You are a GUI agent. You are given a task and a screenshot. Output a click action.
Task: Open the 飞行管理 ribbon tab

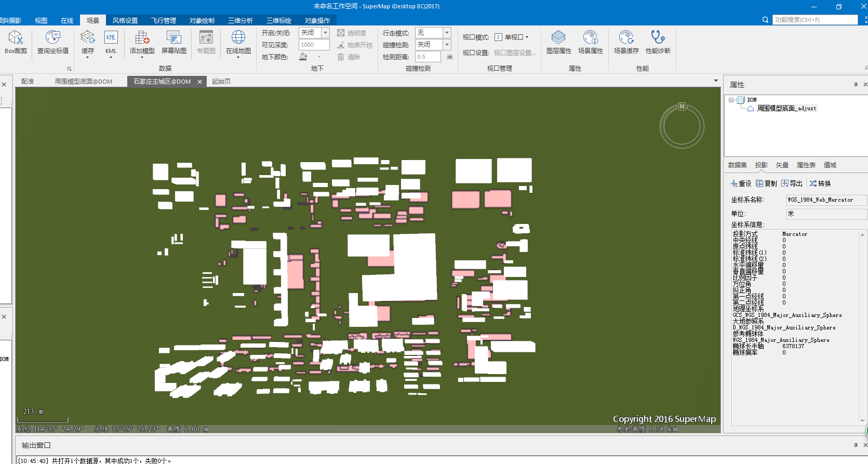point(164,20)
